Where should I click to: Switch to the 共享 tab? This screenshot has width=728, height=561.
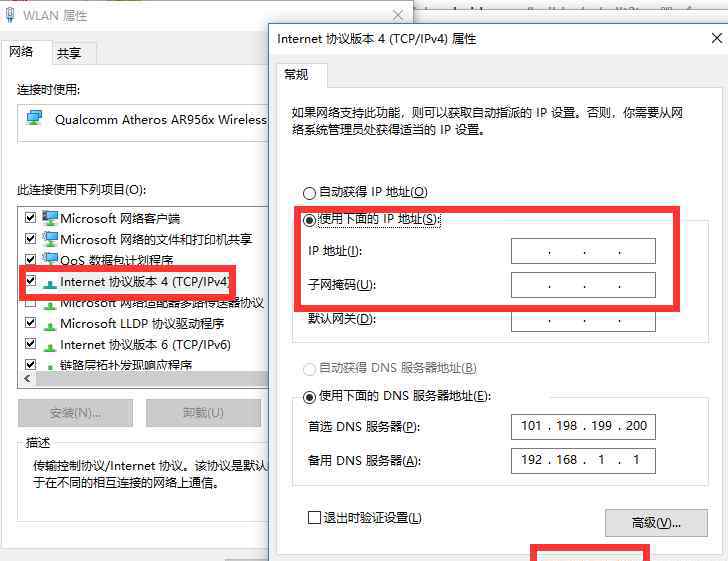(69, 53)
